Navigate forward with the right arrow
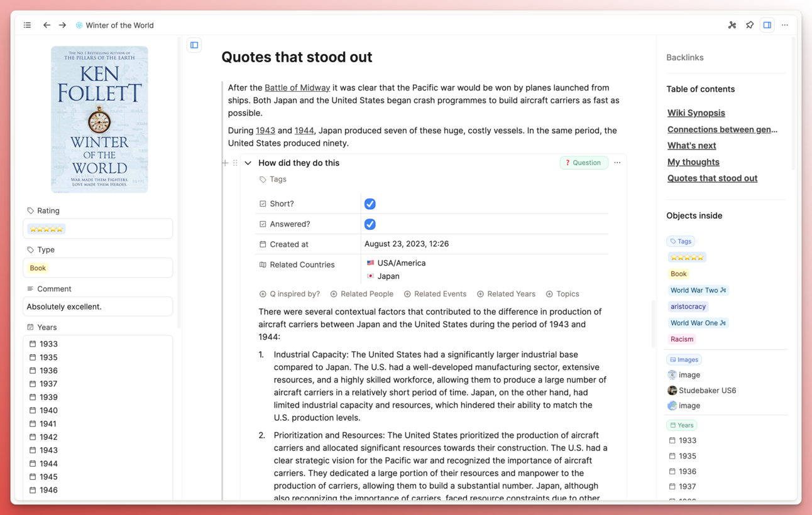This screenshot has width=812, height=515. [62, 25]
